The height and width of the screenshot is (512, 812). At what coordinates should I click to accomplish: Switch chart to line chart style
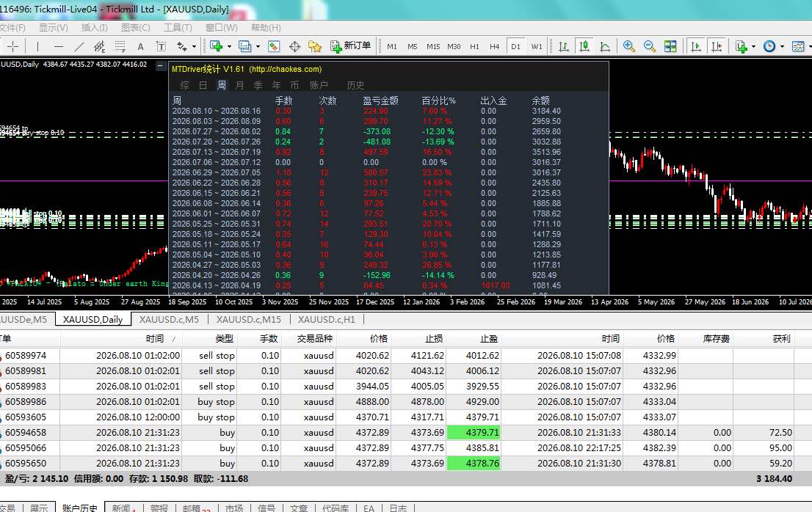coord(605,46)
